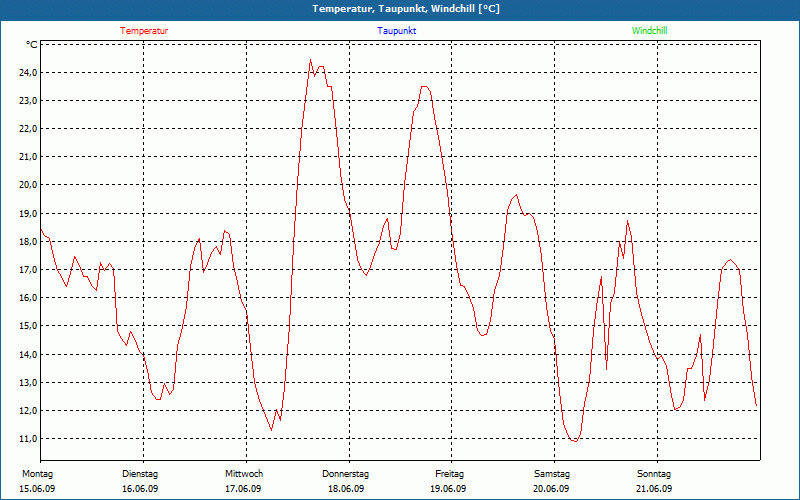
Task: Click the Sonntag day label
Action: 654,474
